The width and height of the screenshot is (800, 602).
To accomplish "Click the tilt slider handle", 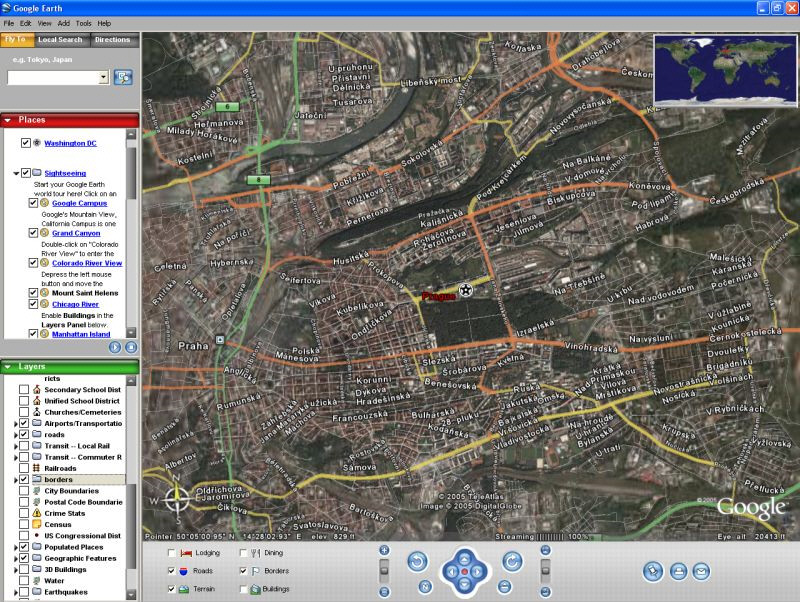I will point(545,570).
